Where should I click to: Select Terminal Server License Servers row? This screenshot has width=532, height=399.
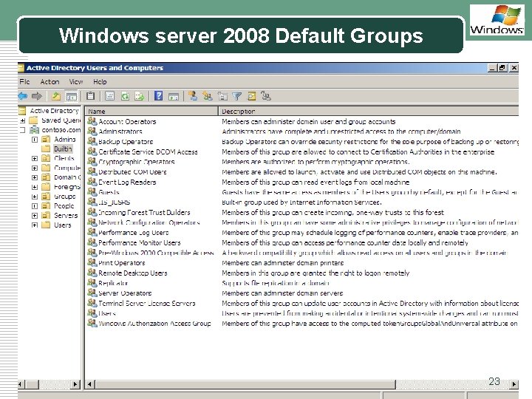click(302, 304)
